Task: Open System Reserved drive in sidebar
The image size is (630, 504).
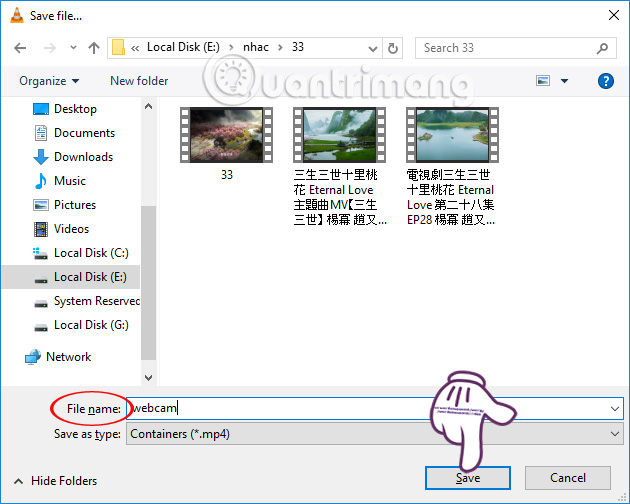Action: [96, 301]
